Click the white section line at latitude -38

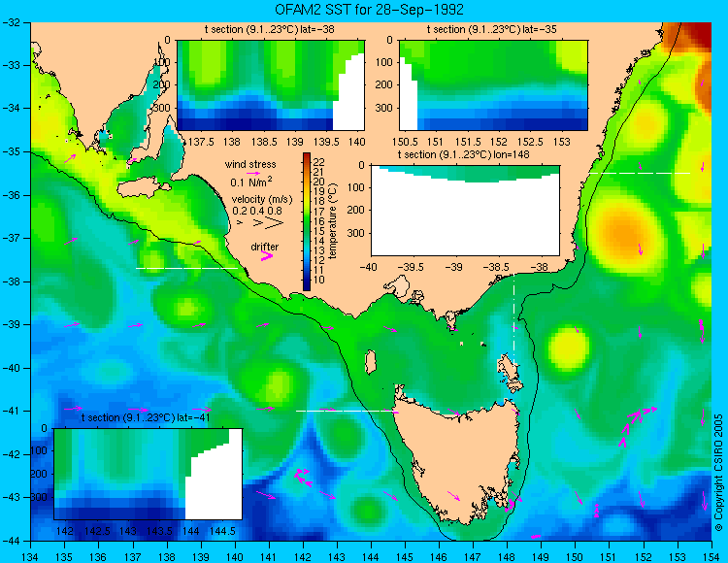[x=186, y=268]
